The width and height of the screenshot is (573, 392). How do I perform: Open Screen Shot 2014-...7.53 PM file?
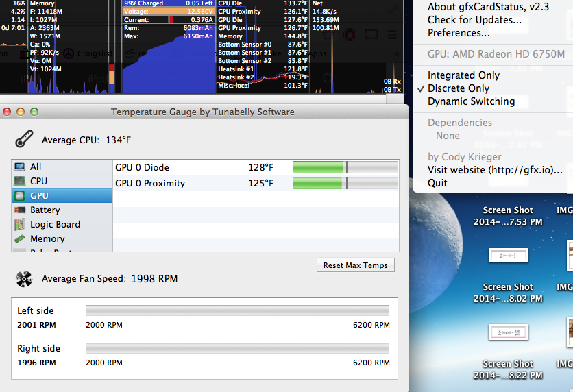point(508,216)
